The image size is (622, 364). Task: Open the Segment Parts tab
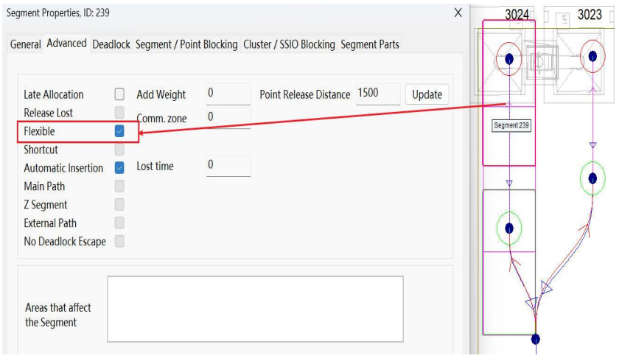(x=370, y=44)
